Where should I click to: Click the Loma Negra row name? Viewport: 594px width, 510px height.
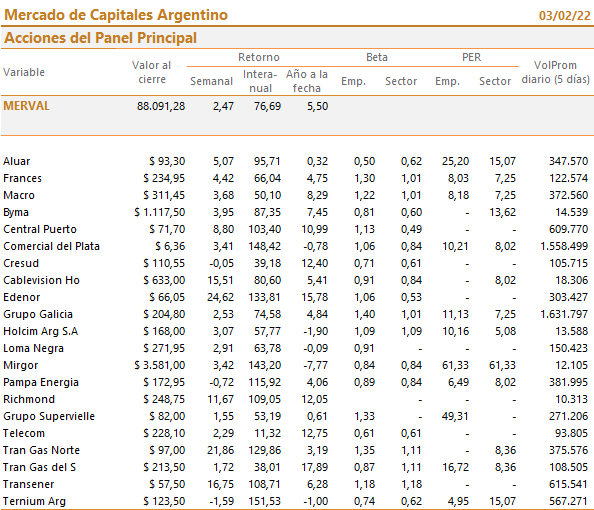(x=33, y=348)
